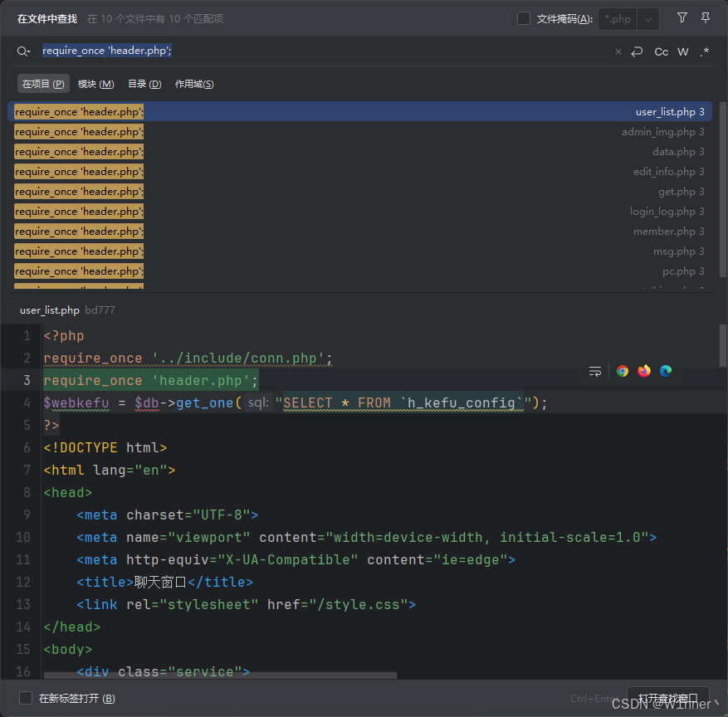The width and height of the screenshot is (728, 717).
Task: Select the edit_info.php result row
Action: tap(359, 172)
